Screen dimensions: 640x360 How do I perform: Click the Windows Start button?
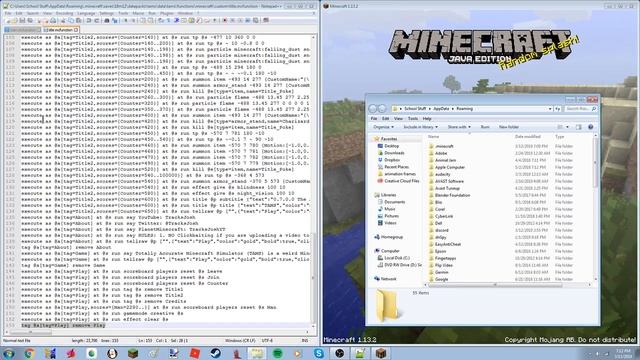pyautogui.click(x=9, y=353)
